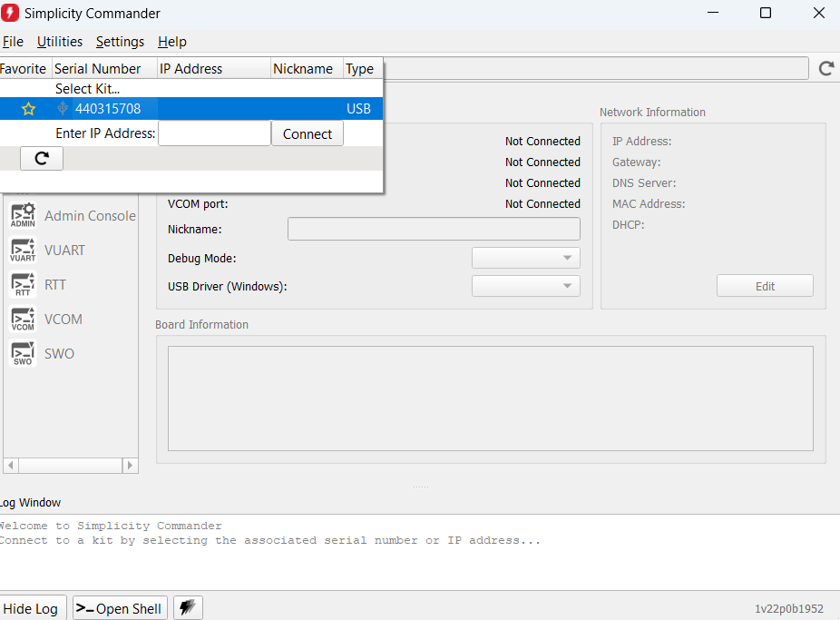Image resolution: width=840 pixels, height=620 pixels.
Task: Open the VUART console icon
Action: pos(23,251)
